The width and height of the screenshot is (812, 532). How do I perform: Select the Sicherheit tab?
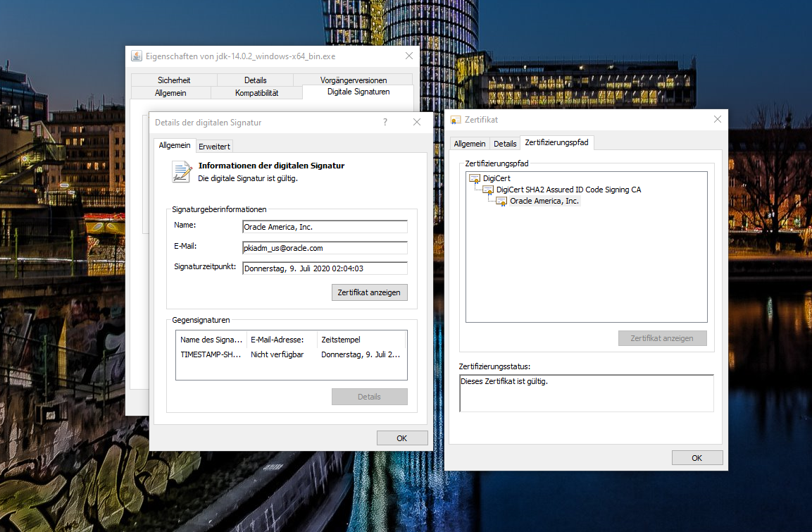coord(174,80)
